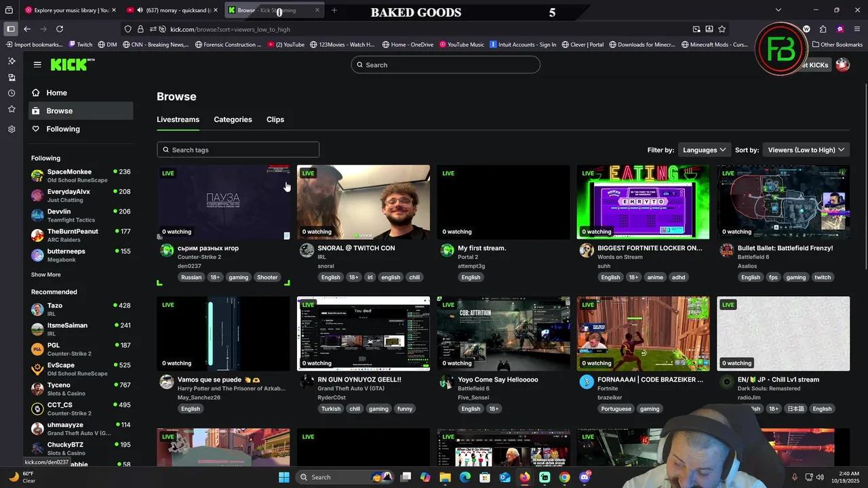Open the recommended channel Tazo
This screenshot has height=488, width=868.
(x=81, y=309)
